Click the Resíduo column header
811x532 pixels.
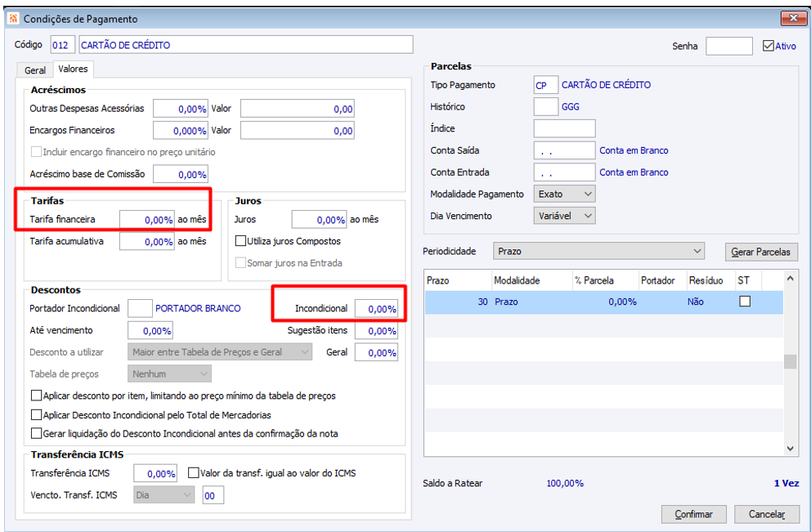click(x=711, y=280)
